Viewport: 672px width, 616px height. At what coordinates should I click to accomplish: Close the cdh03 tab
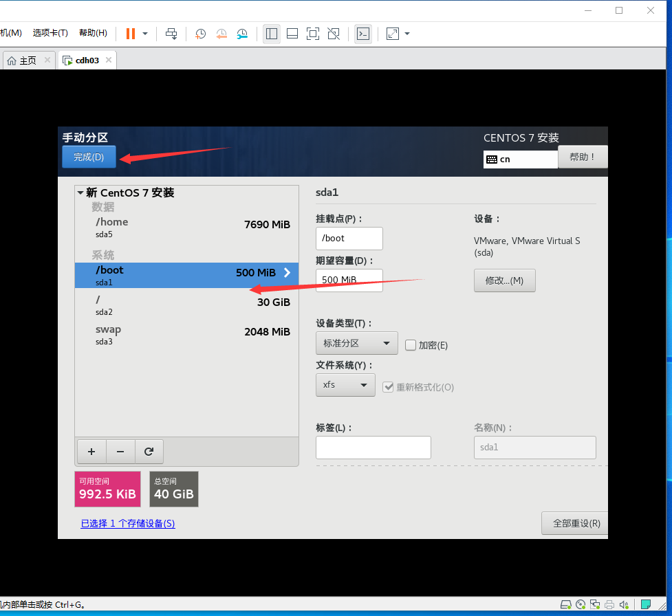(109, 60)
